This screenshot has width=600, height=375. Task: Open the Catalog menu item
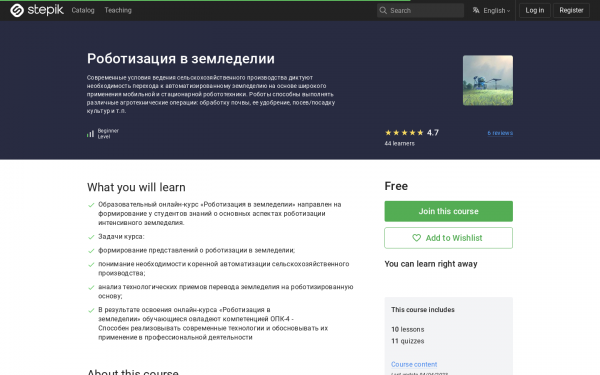click(x=83, y=10)
